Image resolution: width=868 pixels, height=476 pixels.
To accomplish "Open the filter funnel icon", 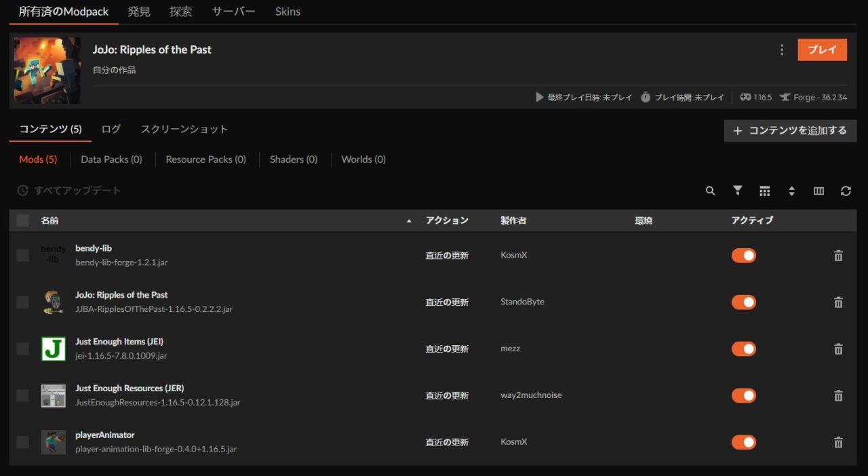I will click(x=738, y=191).
